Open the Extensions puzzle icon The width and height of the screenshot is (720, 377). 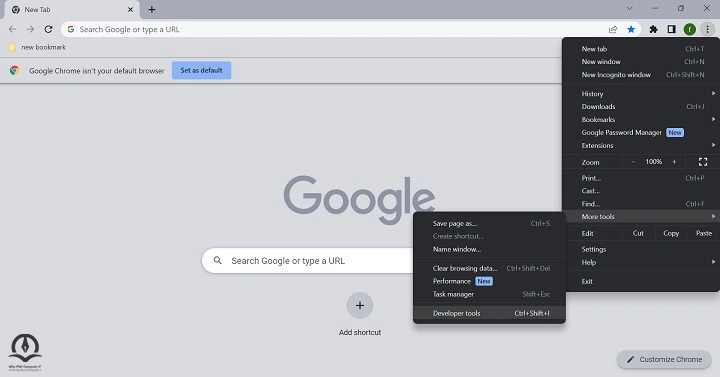click(x=653, y=29)
